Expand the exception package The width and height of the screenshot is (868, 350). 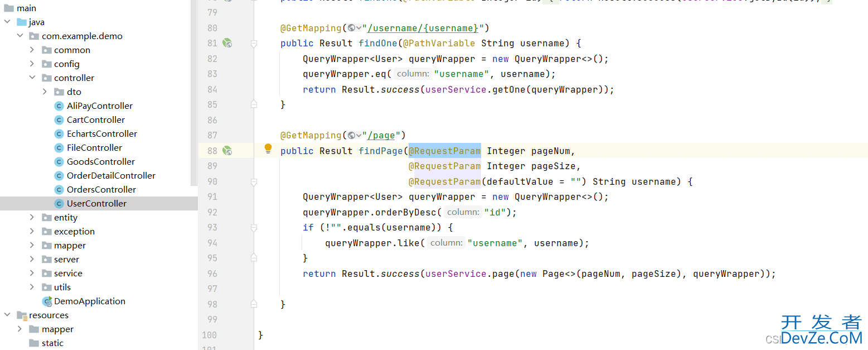(32, 231)
